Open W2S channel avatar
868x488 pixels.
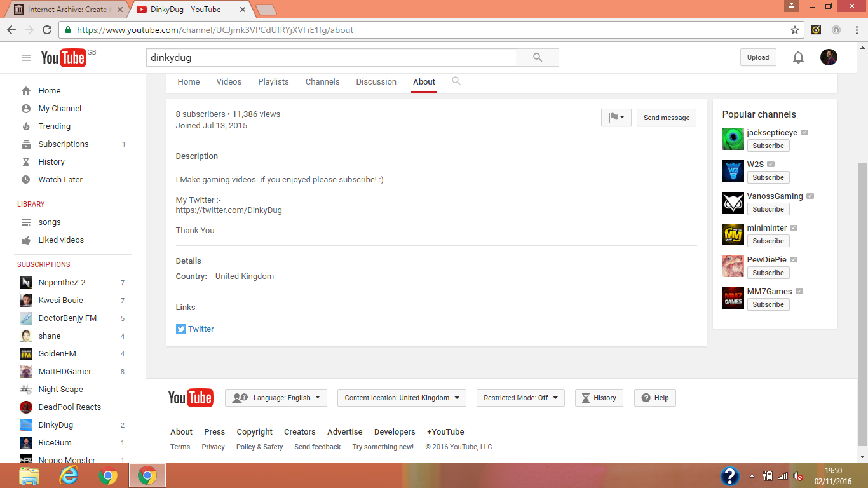733,171
